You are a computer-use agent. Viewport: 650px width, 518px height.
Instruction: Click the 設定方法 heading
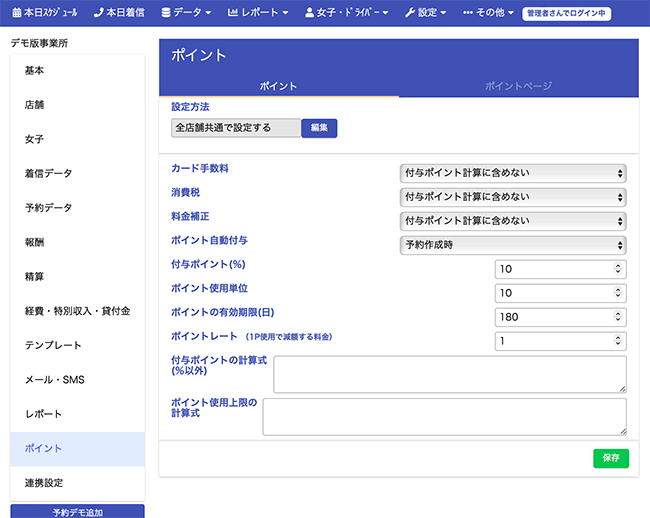click(190, 107)
